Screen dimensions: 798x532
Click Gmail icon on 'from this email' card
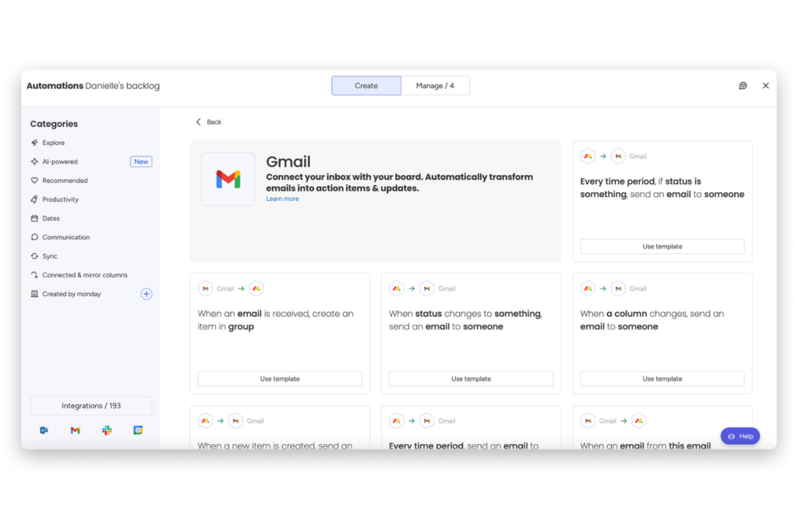[588, 421]
